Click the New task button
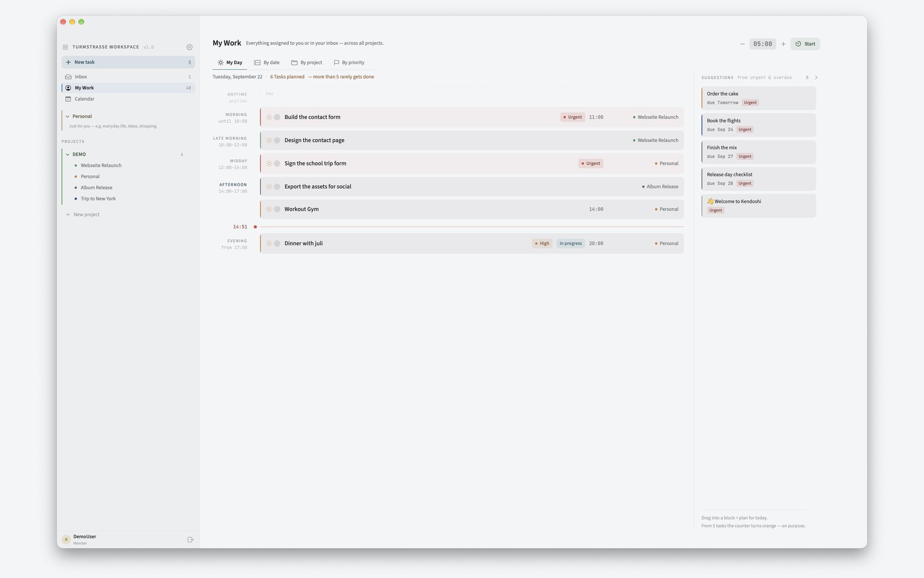Viewport: 924px width, 578px height. click(x=128, y=62)
